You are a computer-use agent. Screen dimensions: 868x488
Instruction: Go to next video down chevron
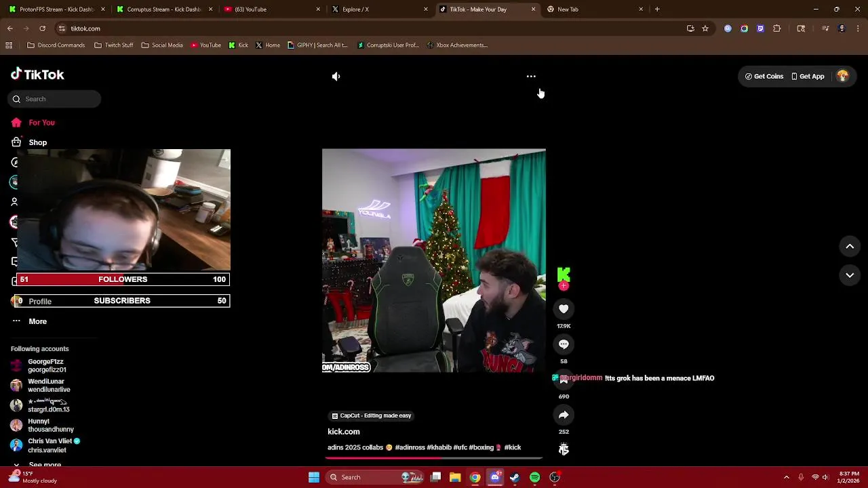[x=850, y=275]
